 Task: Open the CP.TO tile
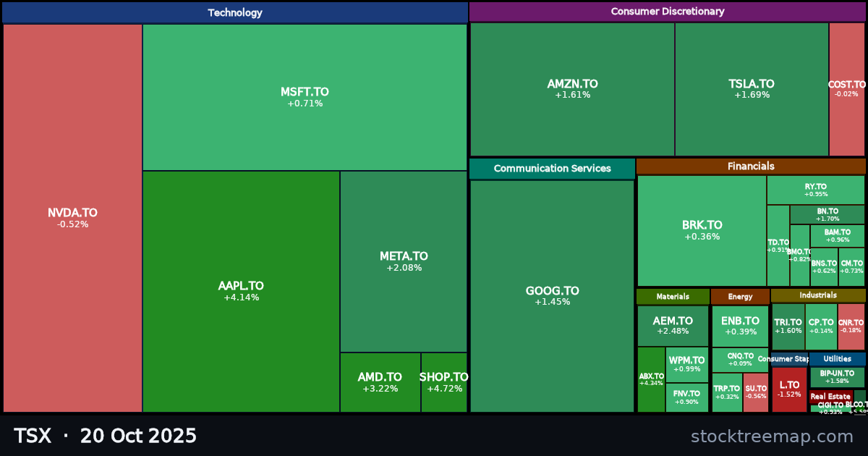pyautogui.click(x=821, y=326)
